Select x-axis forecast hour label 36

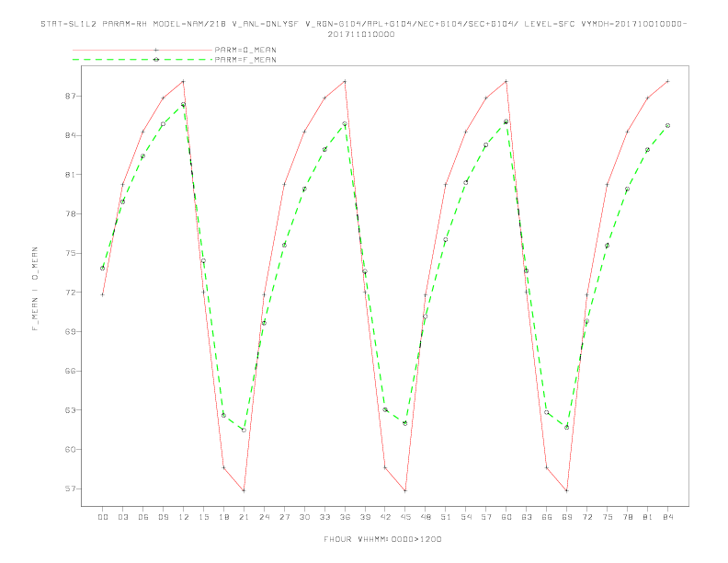(x=345, y=517)
